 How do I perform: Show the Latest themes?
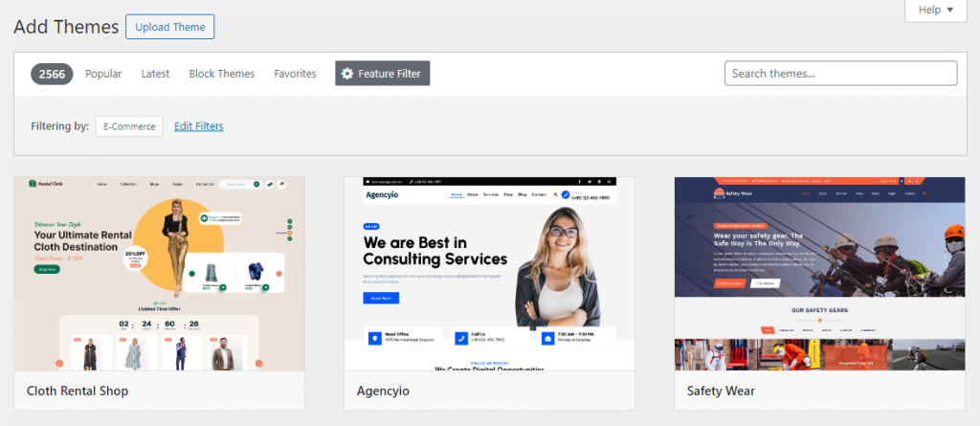(155, 74)
